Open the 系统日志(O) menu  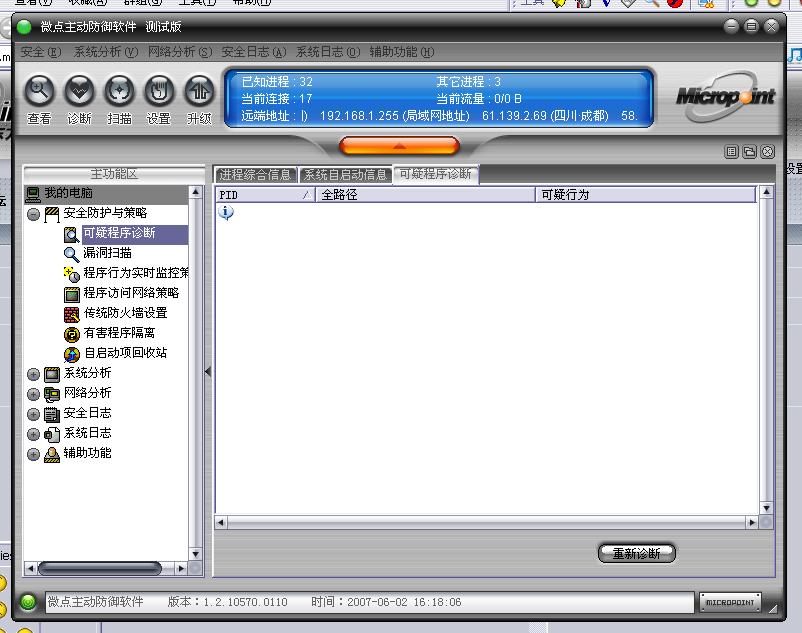328,52
